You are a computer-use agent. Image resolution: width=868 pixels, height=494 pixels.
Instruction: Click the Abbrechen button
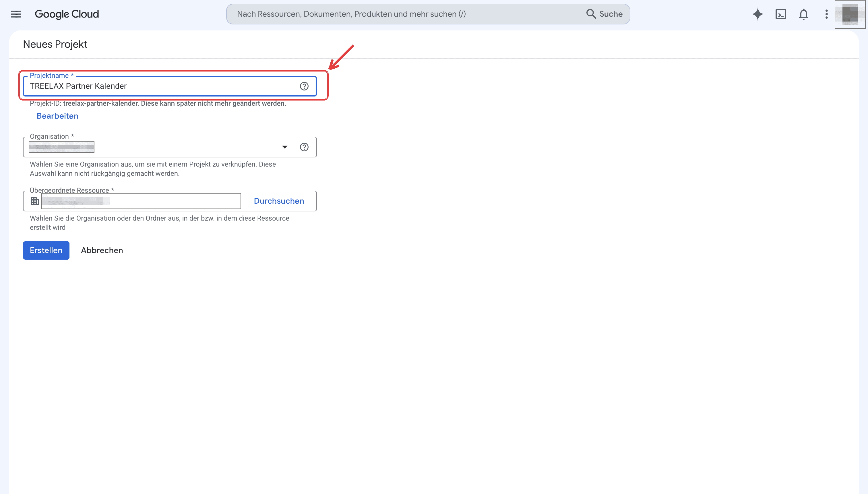(102, 250)
